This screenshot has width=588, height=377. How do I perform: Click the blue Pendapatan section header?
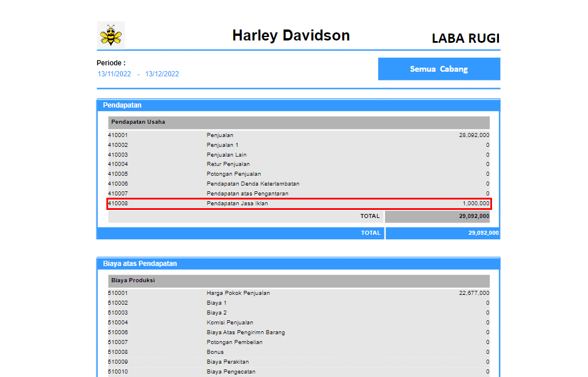click(x=298, y=105)
